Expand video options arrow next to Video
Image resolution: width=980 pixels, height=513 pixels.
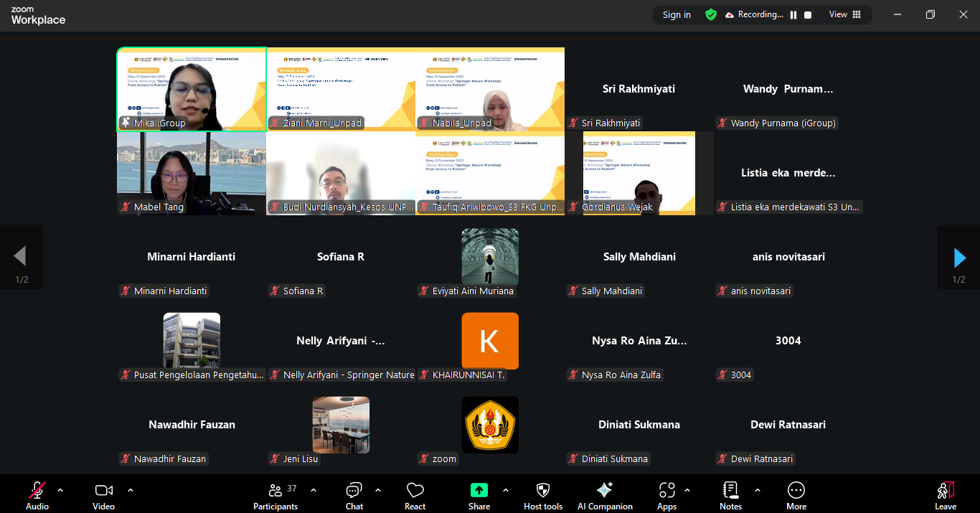(131, 490)
